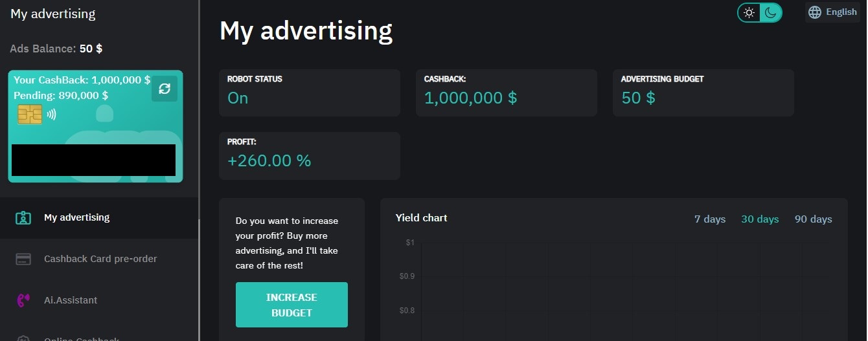Click the contactless symbol on the card
This screenshot has width=868, height=341.
click(x=51, y=115)
